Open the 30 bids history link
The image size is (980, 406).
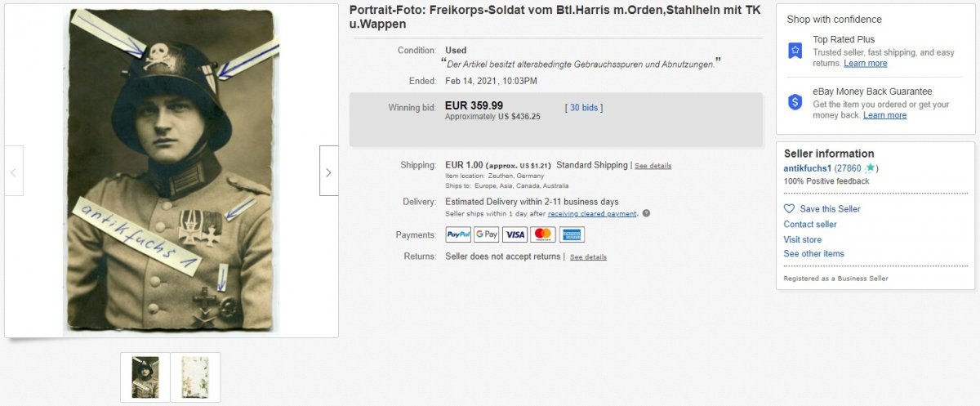click(584, 108)
